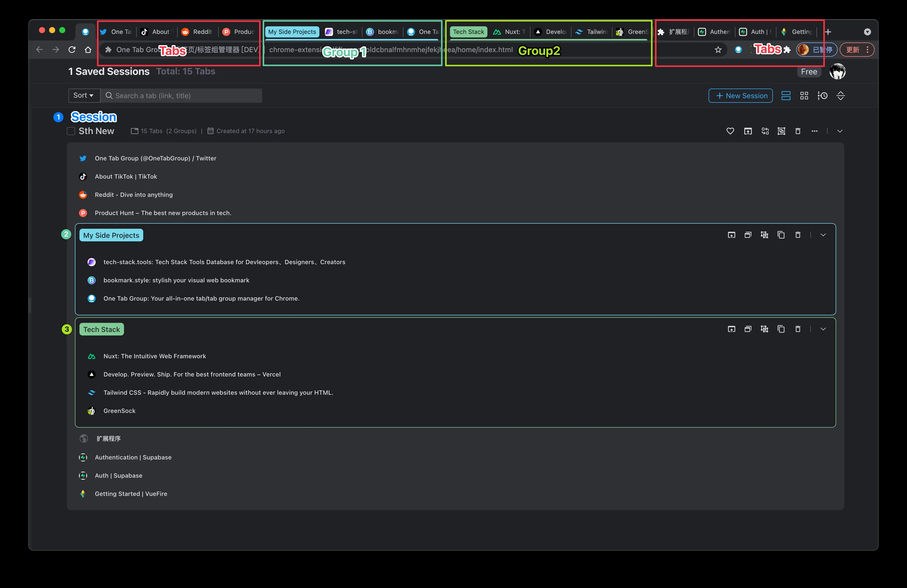
Task: Collapse the My Side Projects group
Action: click(823, 235)
